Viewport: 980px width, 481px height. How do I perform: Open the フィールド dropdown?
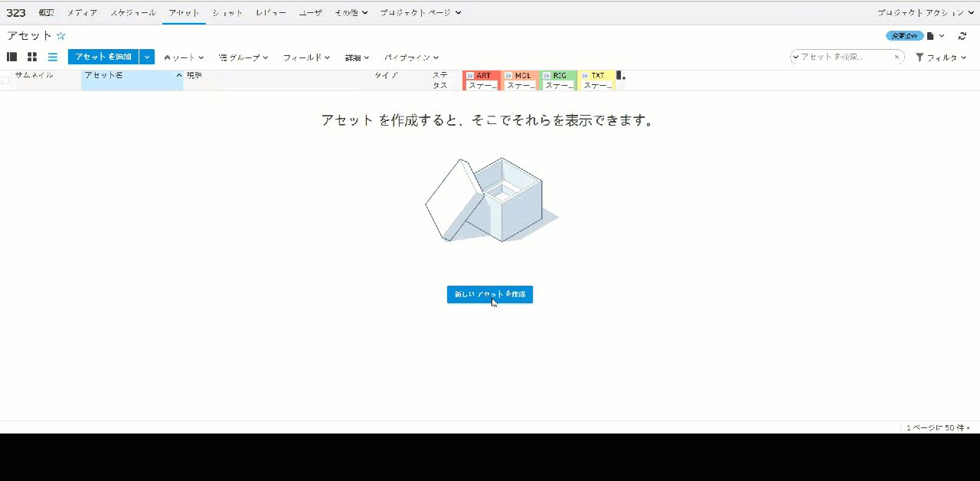[305, 57]
